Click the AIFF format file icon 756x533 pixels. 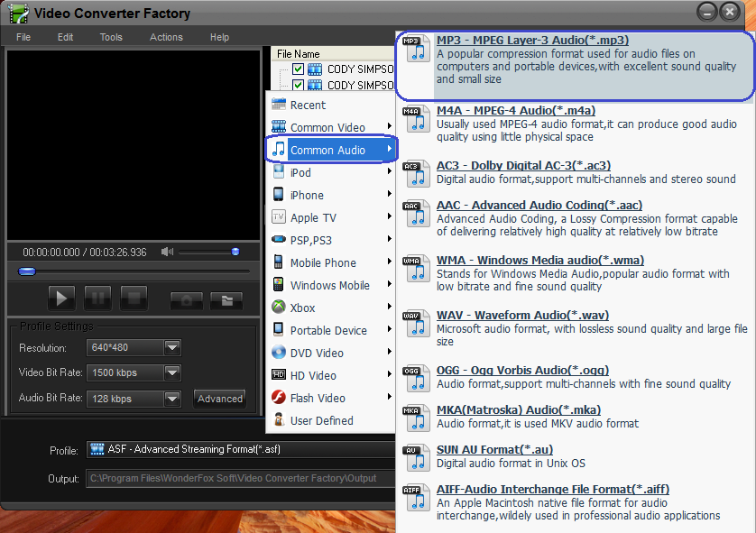(417, 498)
